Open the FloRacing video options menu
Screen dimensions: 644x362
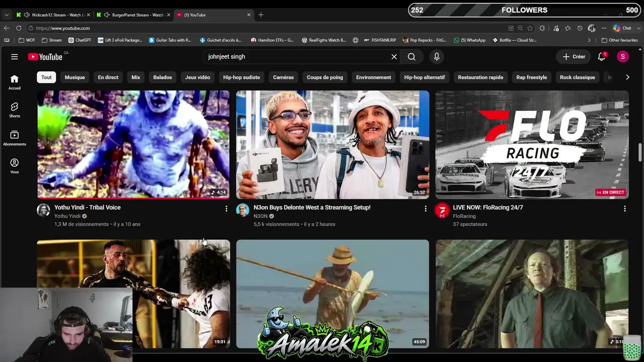click(624, 208)
